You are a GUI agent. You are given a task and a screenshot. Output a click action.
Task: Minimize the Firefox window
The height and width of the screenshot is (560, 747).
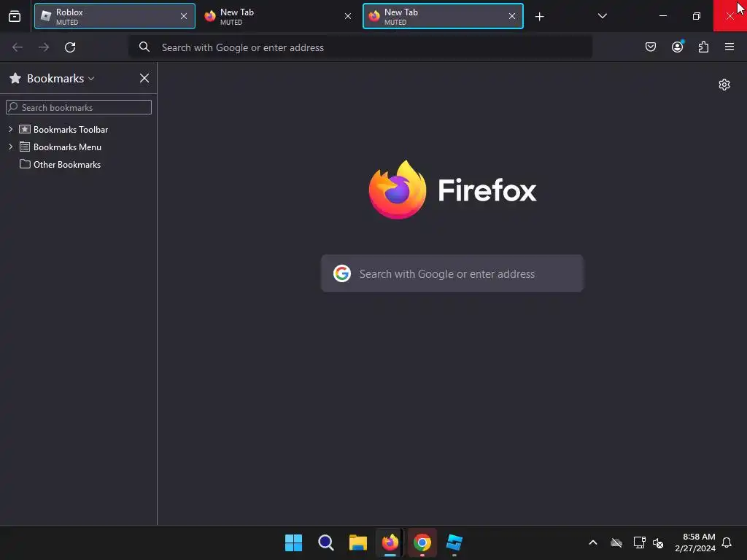663,16
